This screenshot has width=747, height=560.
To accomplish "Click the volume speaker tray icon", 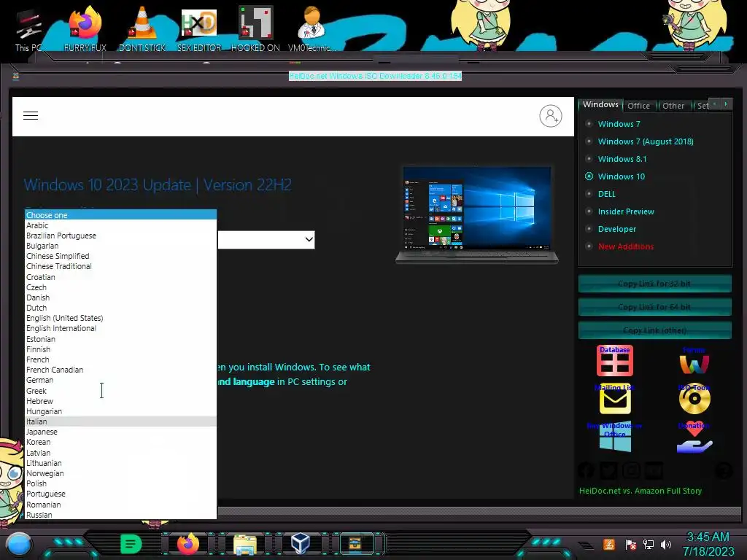I will 666,544.
